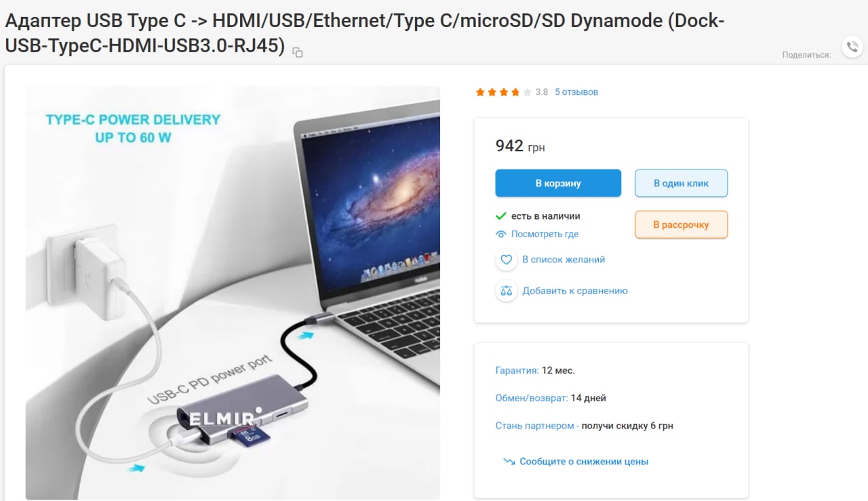
Task: Add to В список желаний
Action: (564, 260)
